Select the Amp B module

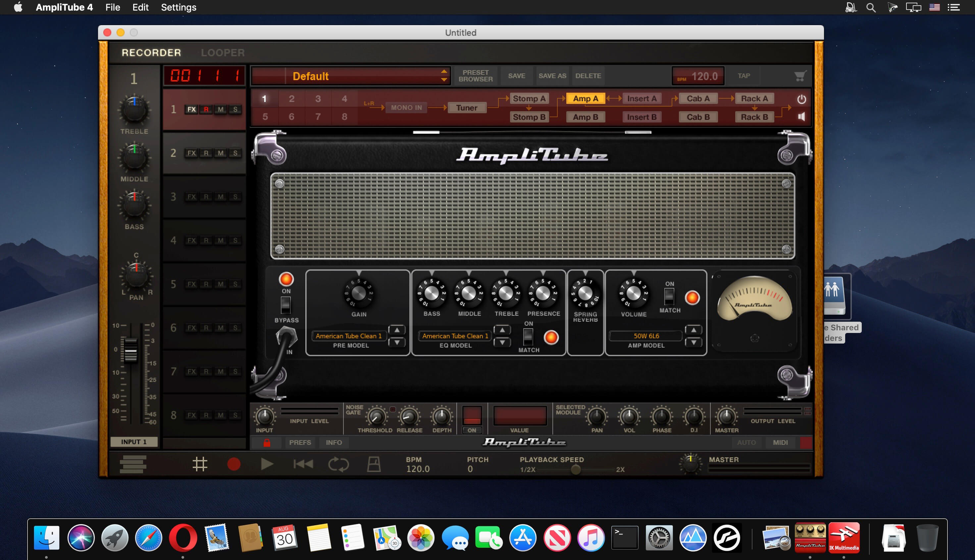[x=585, y=117]
